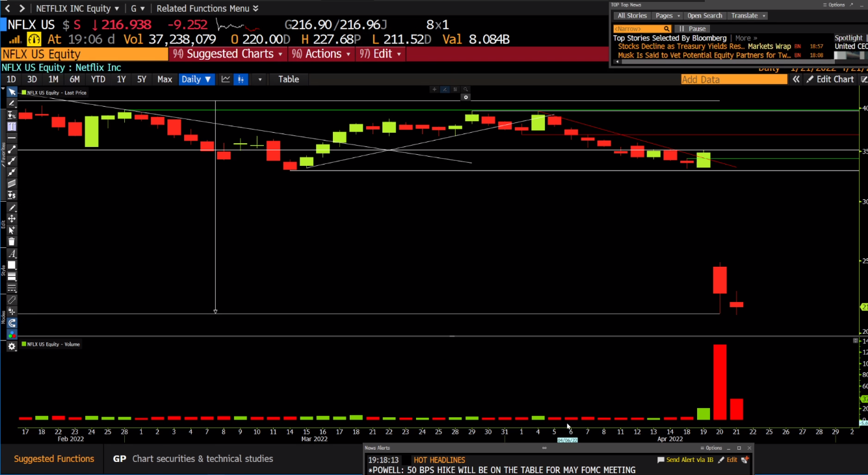868x475 pixels.
Task: Pick the white fill color swatch
Action: point(12,265)
